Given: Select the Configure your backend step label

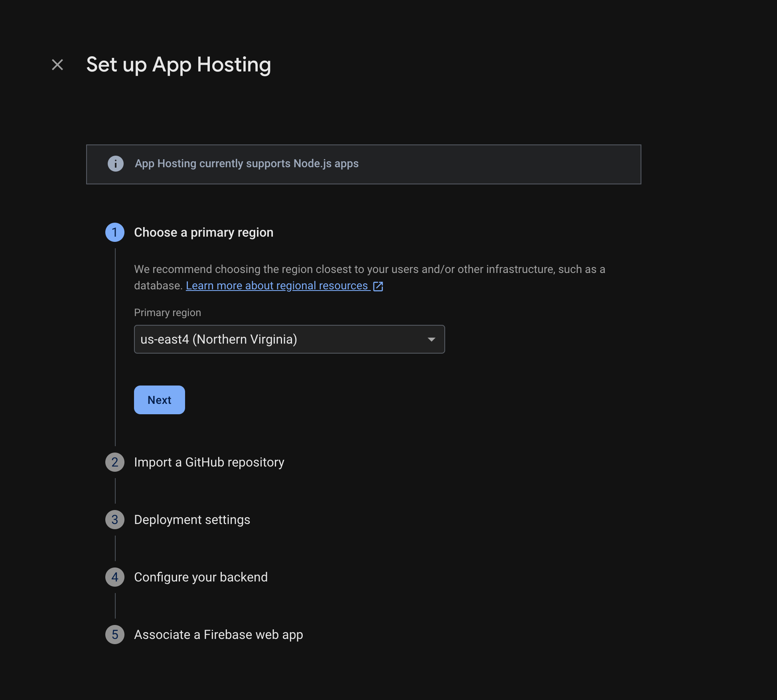Looking at the screenshot, I should click(x=201, y=577).
